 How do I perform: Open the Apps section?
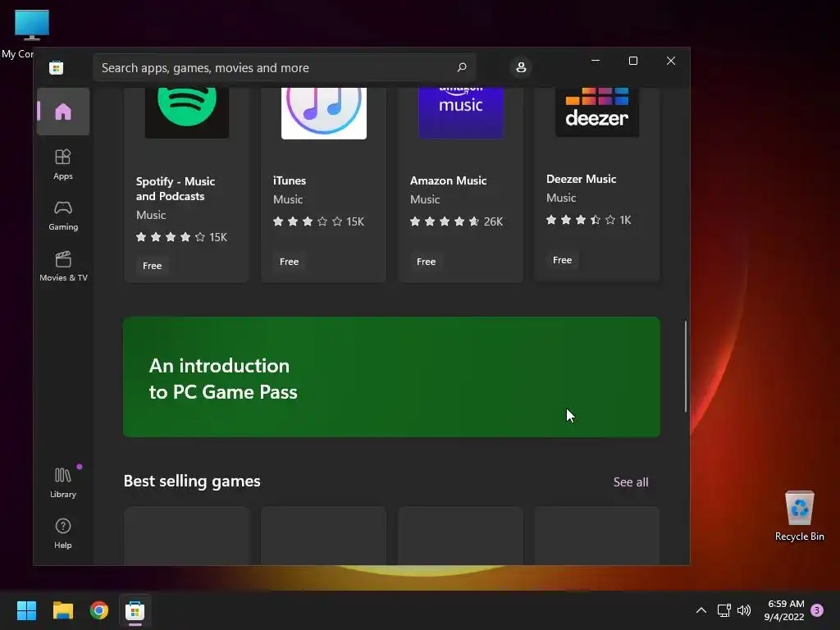pyautogui.click(x=63, y=164)
